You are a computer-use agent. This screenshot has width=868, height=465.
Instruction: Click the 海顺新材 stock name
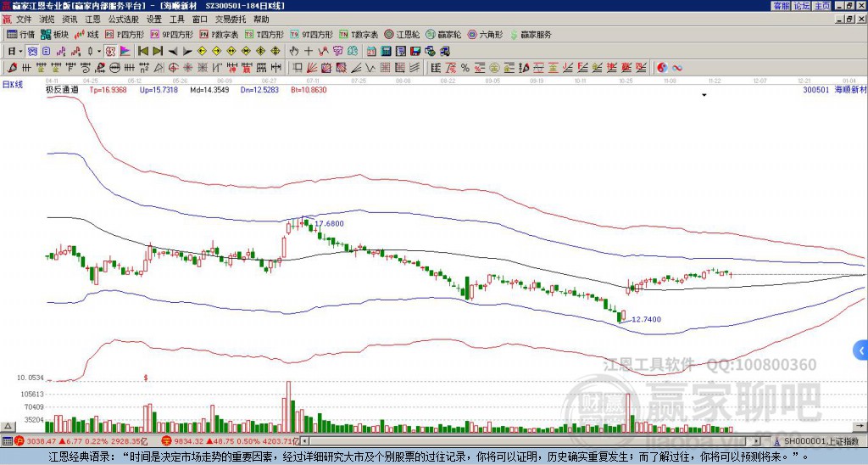850,89
